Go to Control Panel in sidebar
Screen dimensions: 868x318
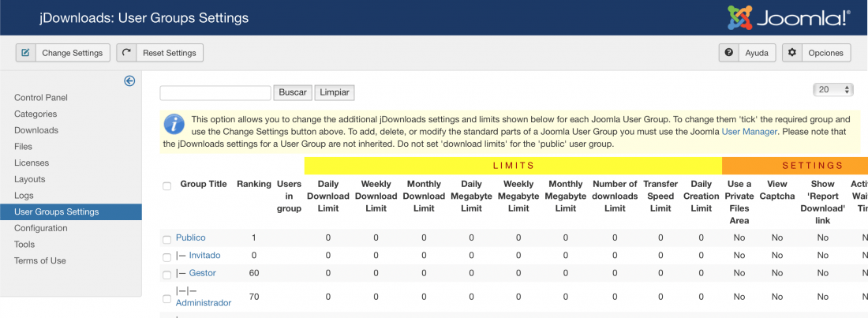41,98
